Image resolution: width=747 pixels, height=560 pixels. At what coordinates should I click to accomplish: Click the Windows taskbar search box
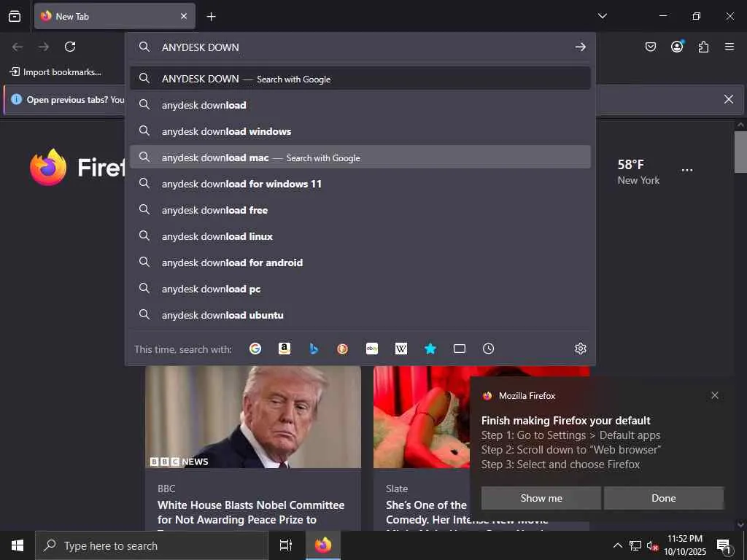[x=152, y=545]
